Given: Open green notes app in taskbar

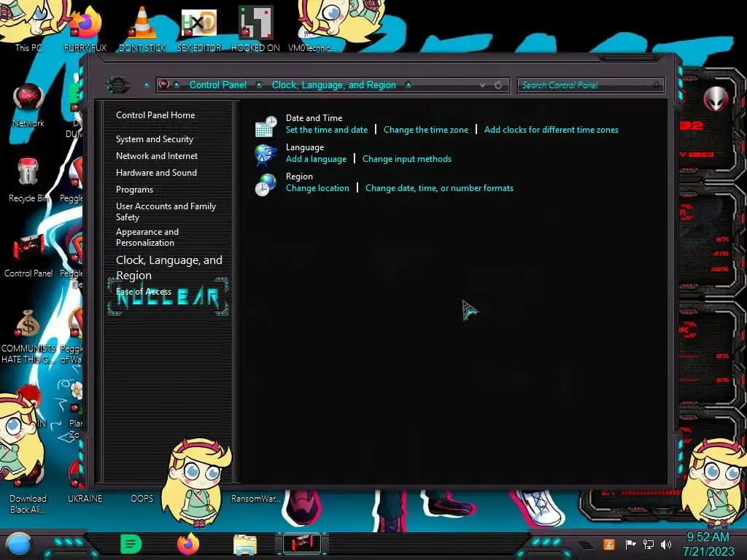Looking at the screenshot, I should click(x=131, y=544).
